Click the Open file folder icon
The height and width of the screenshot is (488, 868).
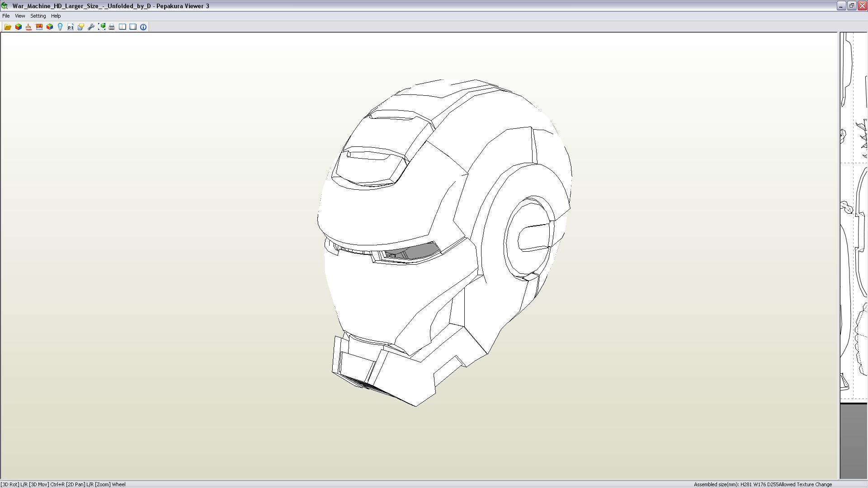[8, 27]
